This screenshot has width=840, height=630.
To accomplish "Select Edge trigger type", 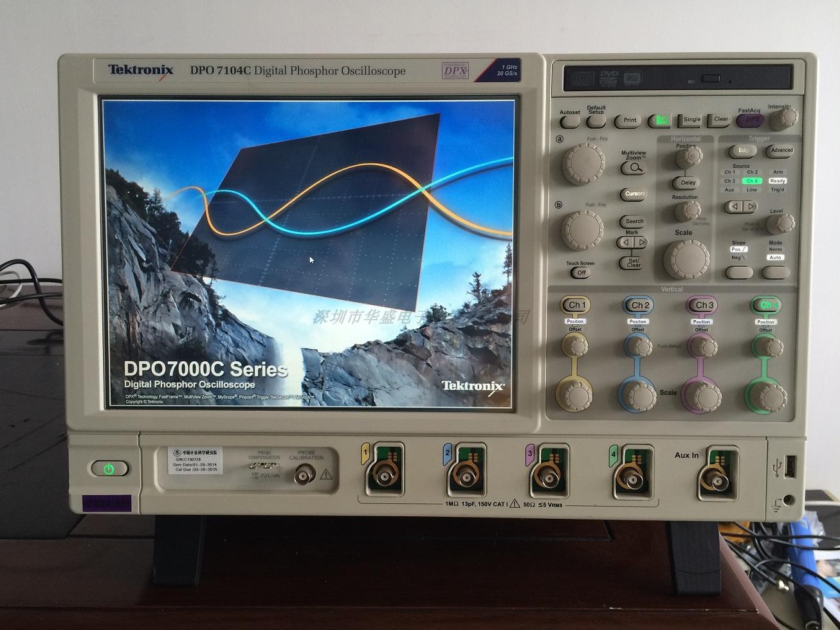I will [743, 149].
